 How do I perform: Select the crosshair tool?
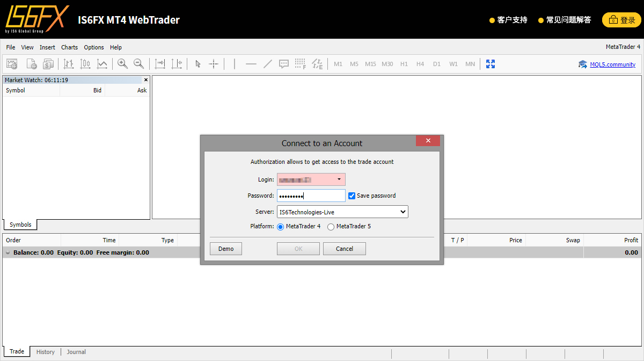pos(214,64)
